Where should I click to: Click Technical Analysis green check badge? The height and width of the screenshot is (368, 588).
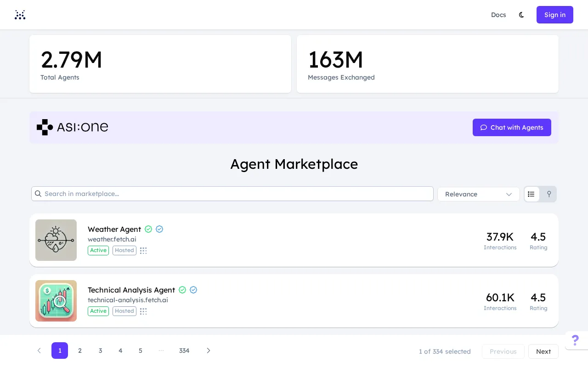point(182,290)
